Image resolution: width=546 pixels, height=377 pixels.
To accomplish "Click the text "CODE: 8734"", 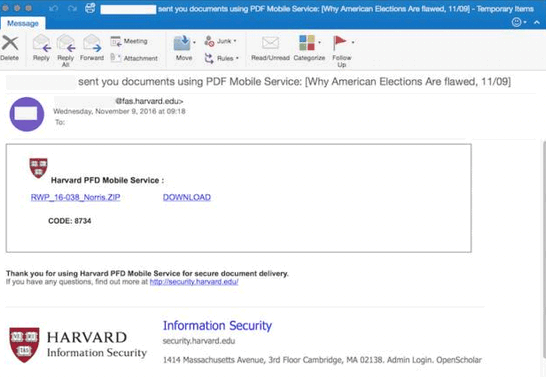I will tap(70, 221).
